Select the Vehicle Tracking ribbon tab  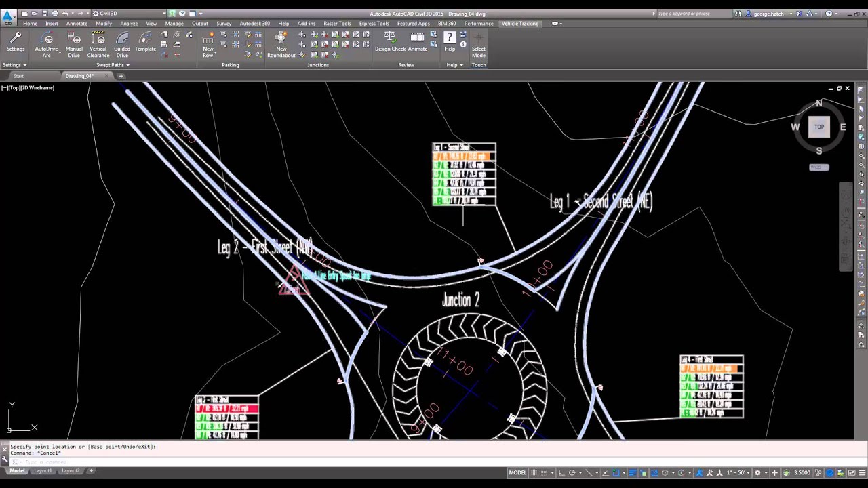click(520, 24)
